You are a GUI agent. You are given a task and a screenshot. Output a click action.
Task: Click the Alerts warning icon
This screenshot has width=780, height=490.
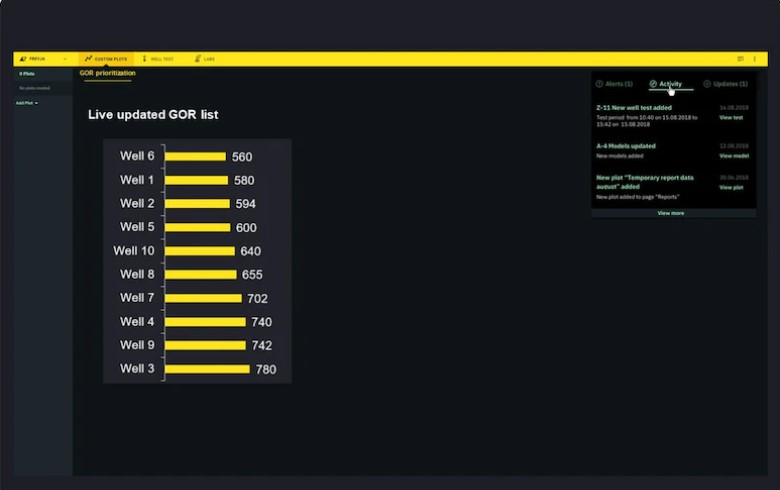click(600, 84)
